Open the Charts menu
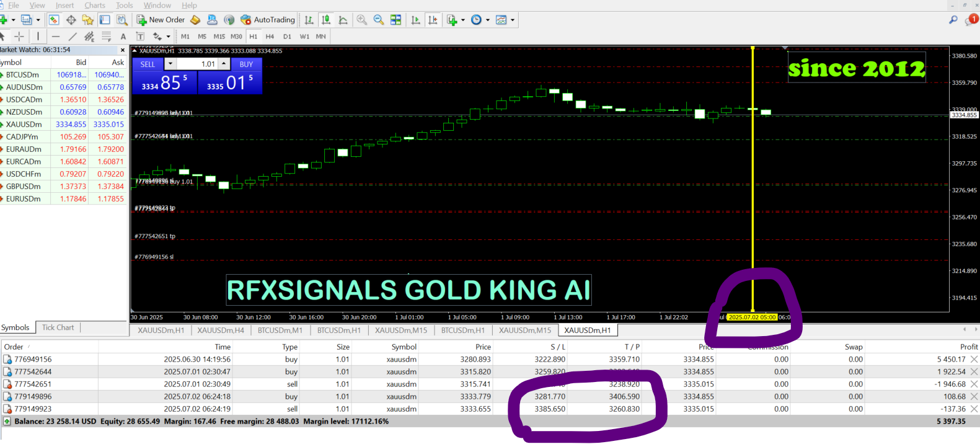The width and height of the screenshot is (980, 444). tap(95, 5)
